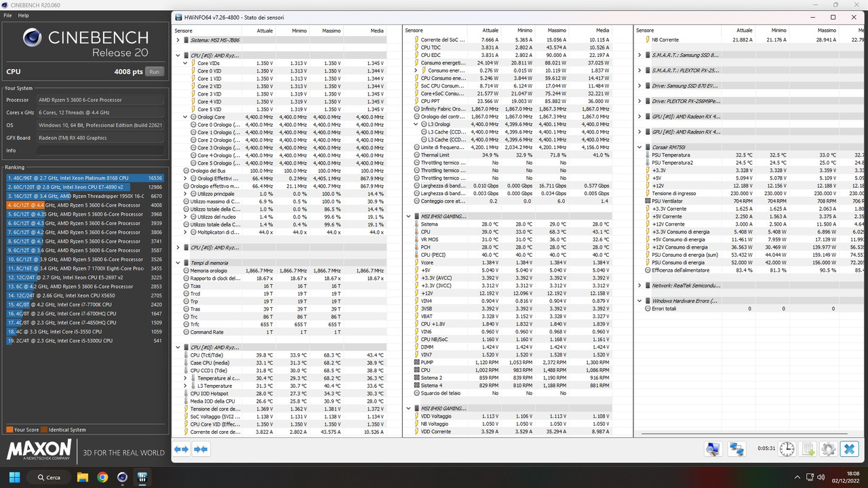Screen dimensions: 868x488
Task: Open the Windows Start menu
Action: [x=14, y=477]
